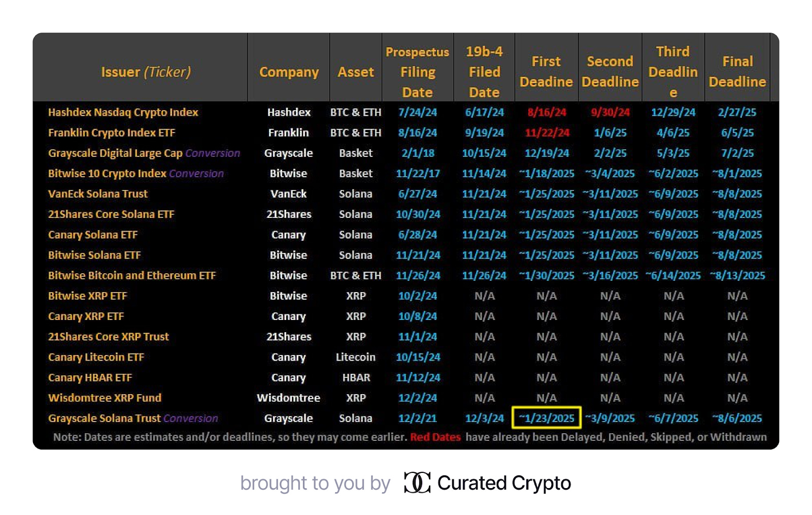Click the 'Wisdomtree' company cell
812x515 pixels.
tap(288, 398)
